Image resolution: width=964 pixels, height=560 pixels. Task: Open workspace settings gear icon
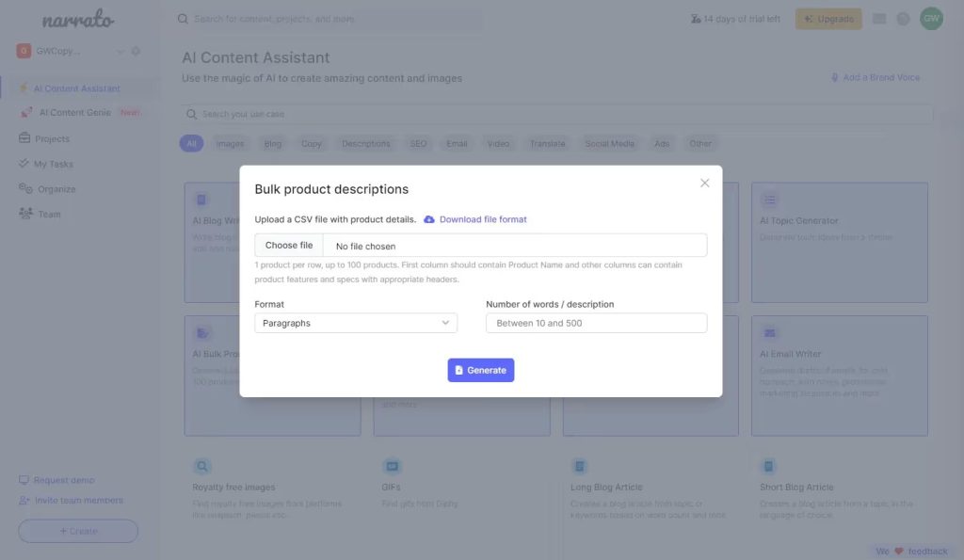pyautogui.click(x=136, y=52)
